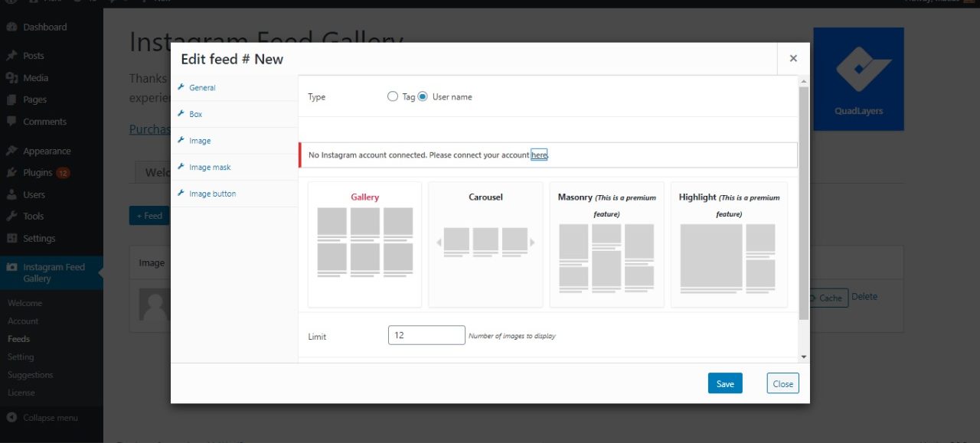Click the Dashboard gauge icon
This screenshot has width=980, height=443.
pyautogui.click(x=11, y=27)
